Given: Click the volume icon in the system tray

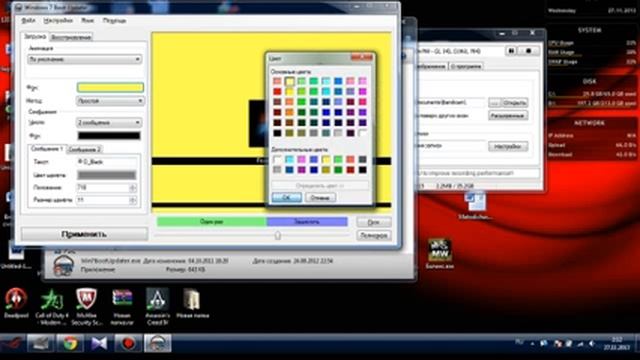Looking at the screenshot, I should (x=592, y=344).
